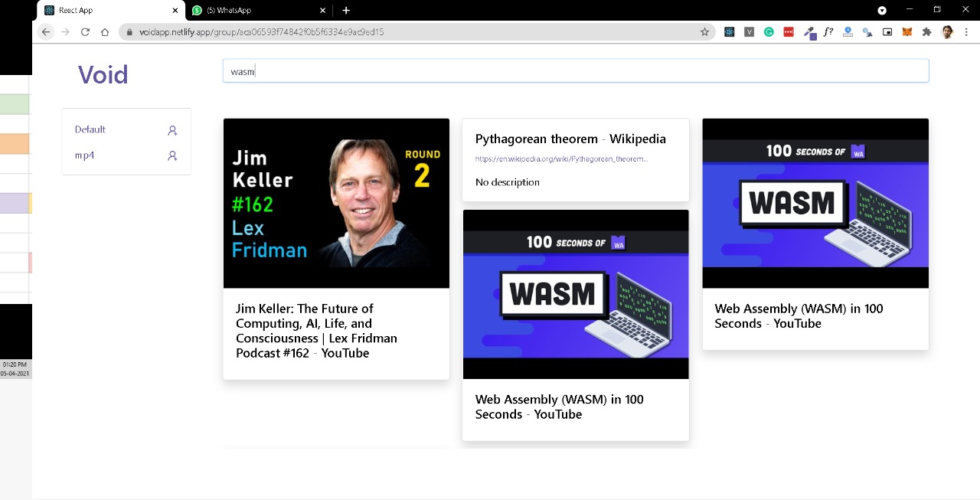View site info lock icon
This screenshot has width=980, height=500.
point(129,32)
